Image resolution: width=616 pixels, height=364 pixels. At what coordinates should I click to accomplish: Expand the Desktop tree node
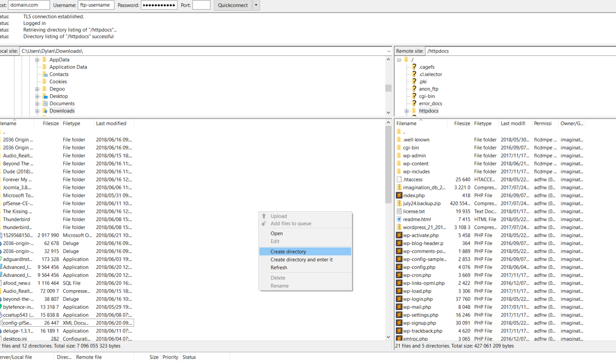[37, 96]
